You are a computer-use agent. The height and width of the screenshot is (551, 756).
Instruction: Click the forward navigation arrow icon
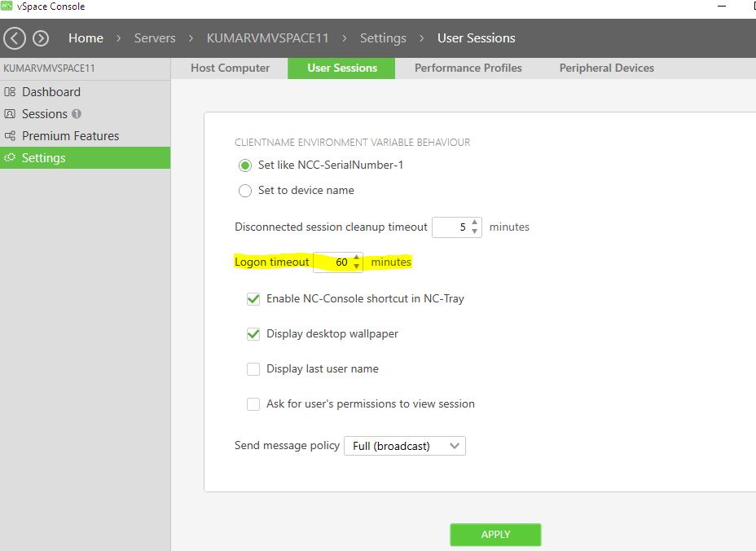(41, 38)
